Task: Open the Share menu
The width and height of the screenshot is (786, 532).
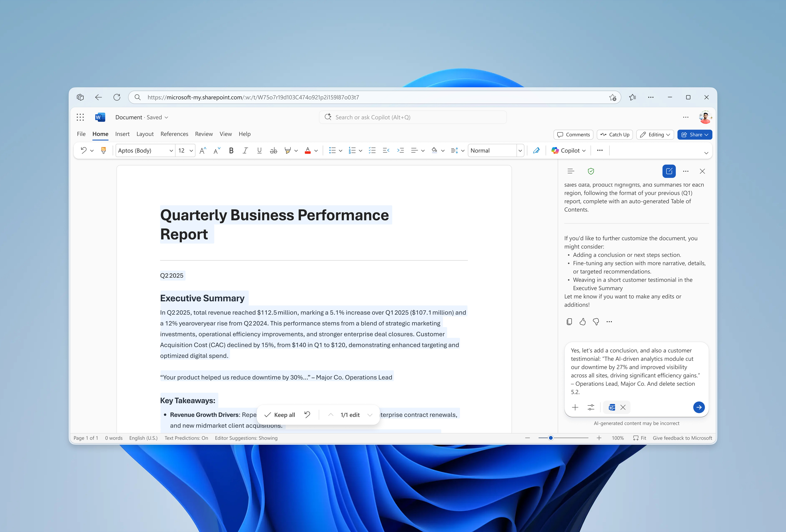Action: click(694, 135)
